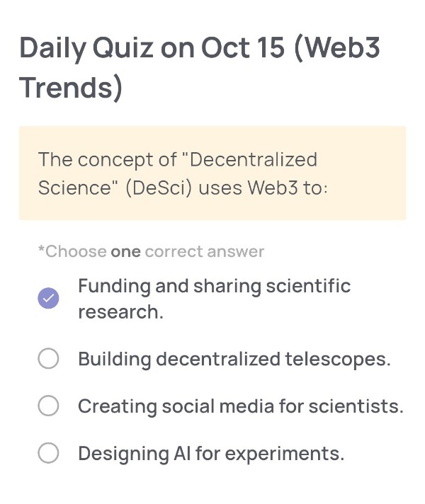
Task: Click the word "Trends)" in the quiz heading
Action: click(71, 88)
